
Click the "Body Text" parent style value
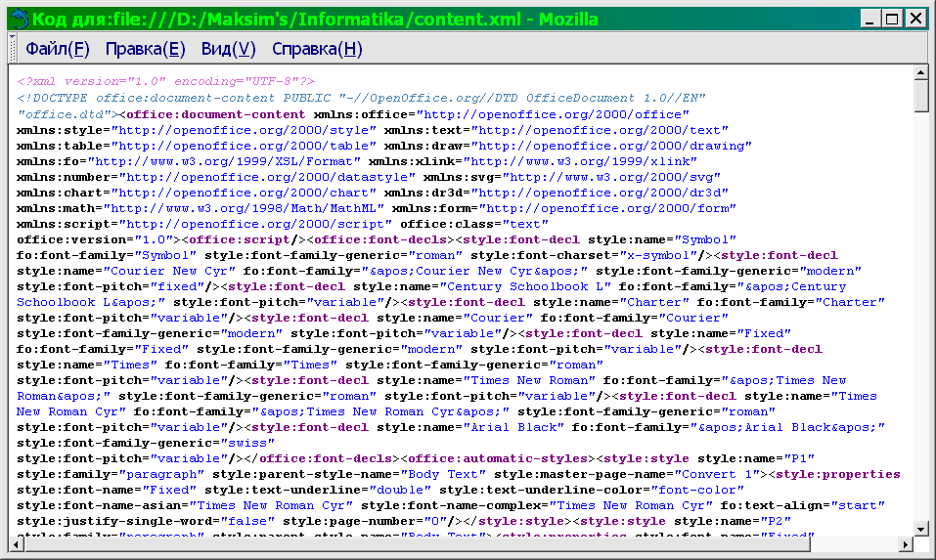point(443,474)
